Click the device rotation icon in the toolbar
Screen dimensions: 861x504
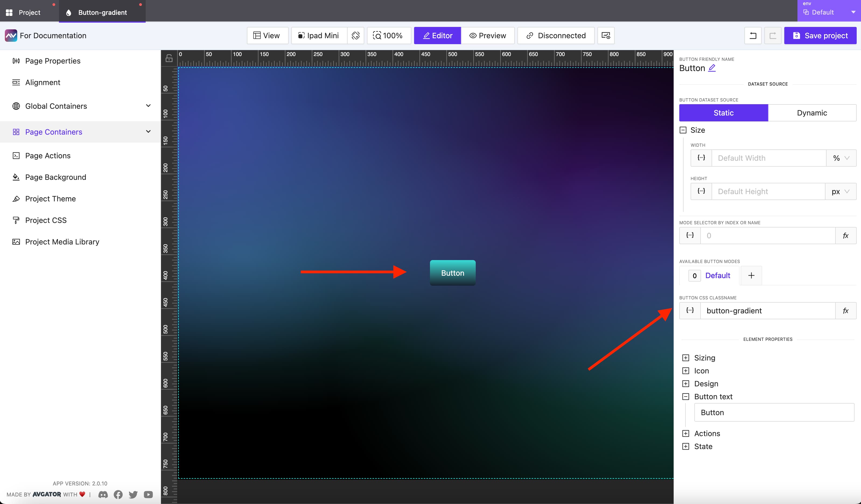pyautogui.click(x=356, y=35)
